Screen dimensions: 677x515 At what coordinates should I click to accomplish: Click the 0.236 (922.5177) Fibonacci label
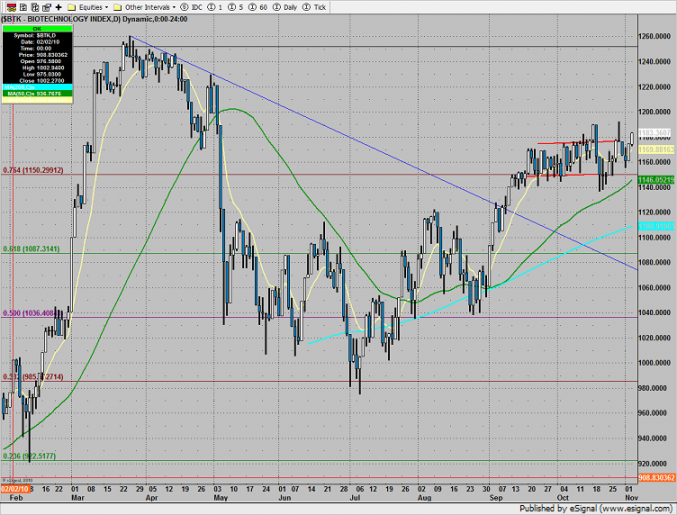29,456
